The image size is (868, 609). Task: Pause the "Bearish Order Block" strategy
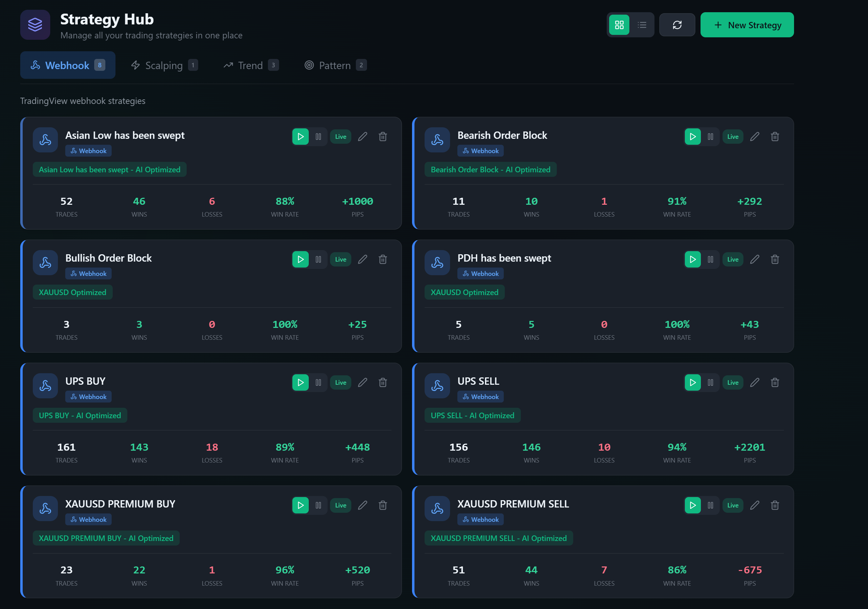point(711,136)
